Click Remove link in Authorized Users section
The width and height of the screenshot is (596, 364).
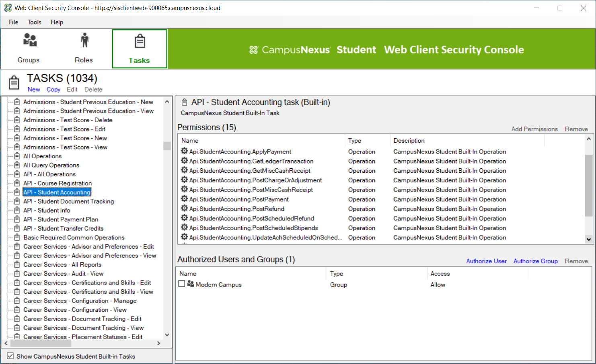(576, 261)
